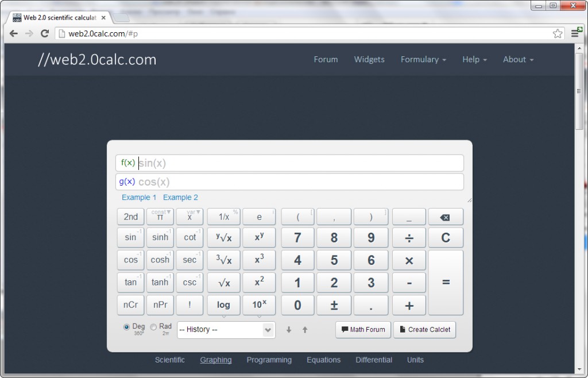Close the Web 2.0 scientific calculator tab
588x378 pixels.
pos(103,18)
